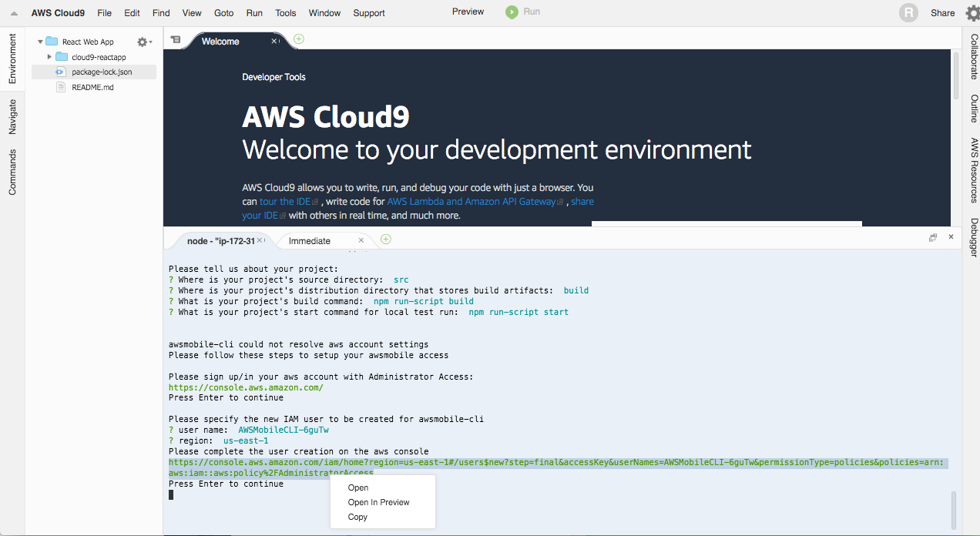Close the node terminal tab
This screenshot has width=980, height=536.
pyautogui.click(x=260, y=240)
